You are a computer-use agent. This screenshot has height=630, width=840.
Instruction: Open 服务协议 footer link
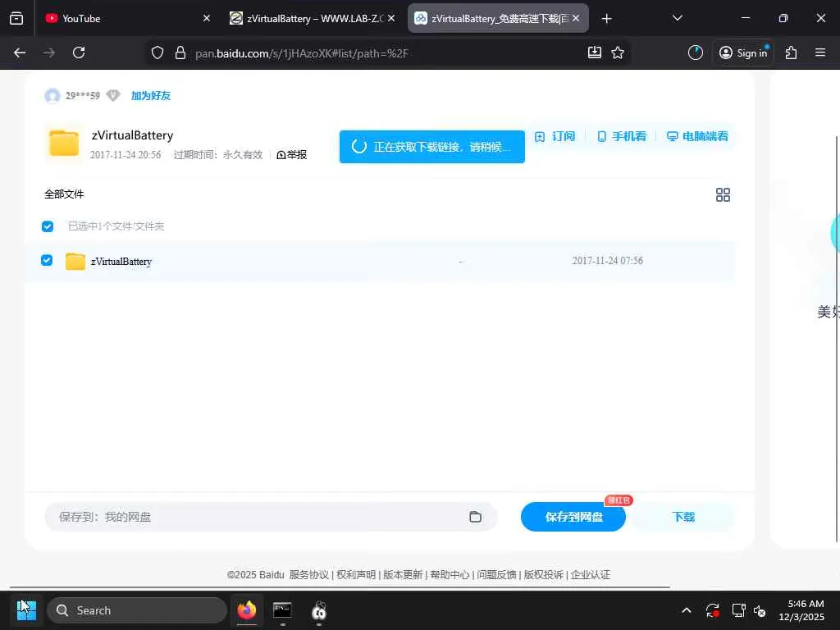(309, 575)
